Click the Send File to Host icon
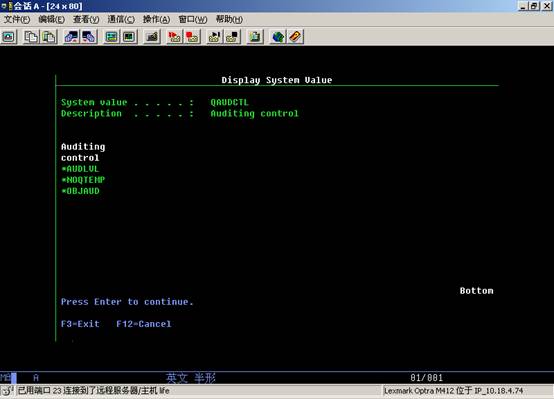The width and height of the screenshot is (554, 399). click(x=71, y=37)
